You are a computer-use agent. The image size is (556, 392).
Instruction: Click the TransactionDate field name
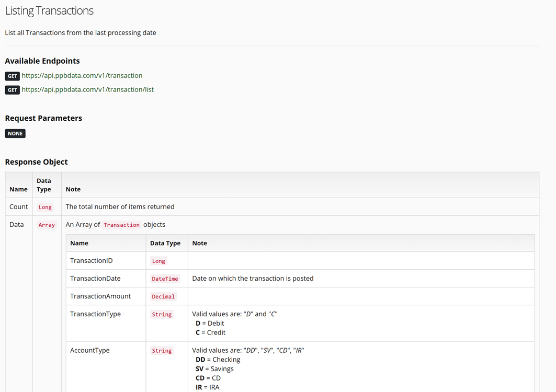click(95, 278)
